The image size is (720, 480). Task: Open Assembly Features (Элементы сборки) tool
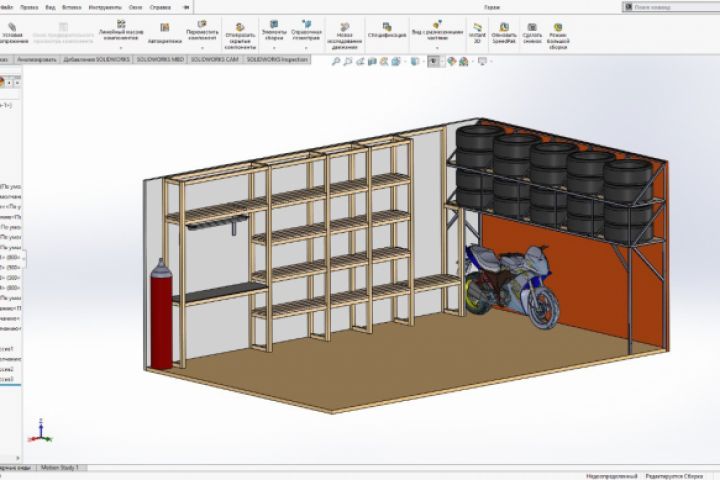point(274,30)
